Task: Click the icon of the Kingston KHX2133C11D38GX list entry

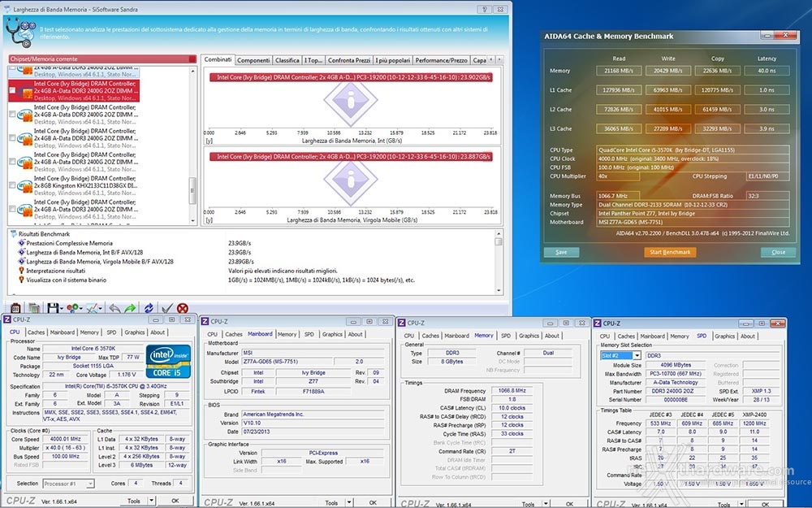Action: pos(25,185)
